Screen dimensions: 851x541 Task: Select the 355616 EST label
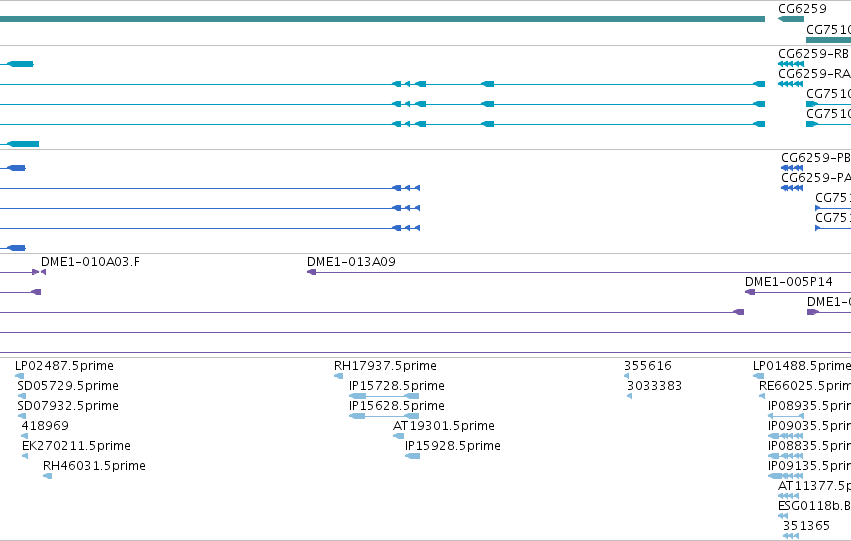[648, 366]
